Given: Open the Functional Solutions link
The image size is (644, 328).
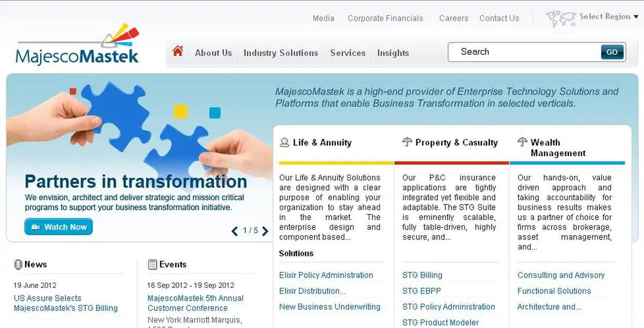Looking at the screenshot, I should (x=554, y=291).
